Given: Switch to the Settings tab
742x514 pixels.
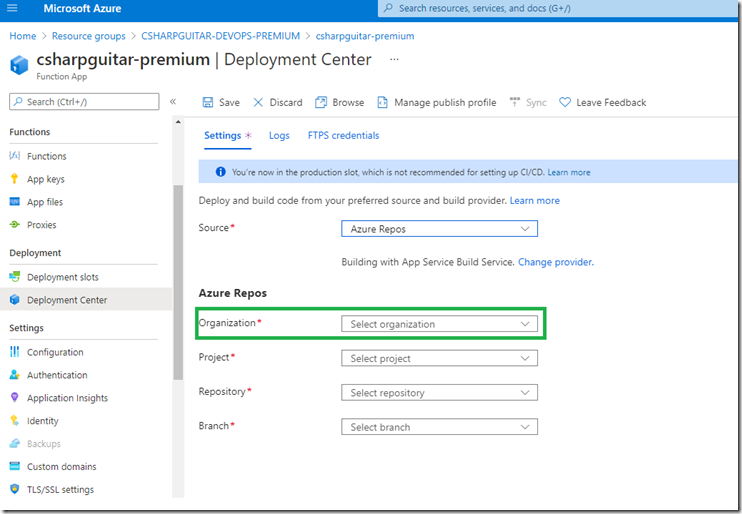Looking at the screenshot, I should coord(228,136).
